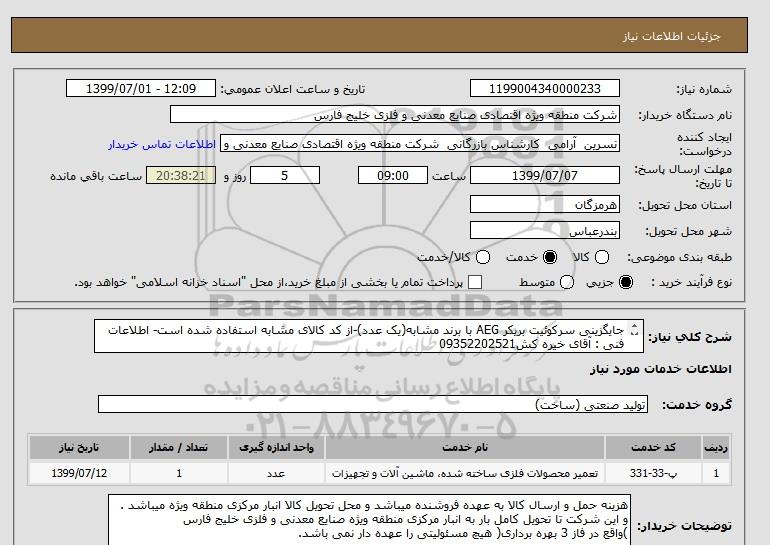Click the delivery province field هرمزگان
This screenshot has width=770, height=545.
pyautogui.click(x=545, y=205)
